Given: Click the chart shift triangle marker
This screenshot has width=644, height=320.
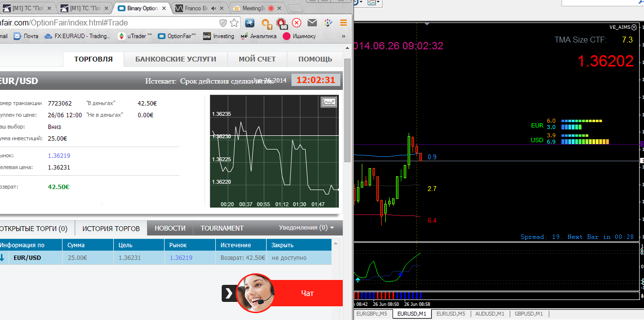Looking at the screenshot, I should tap(427, 24).
